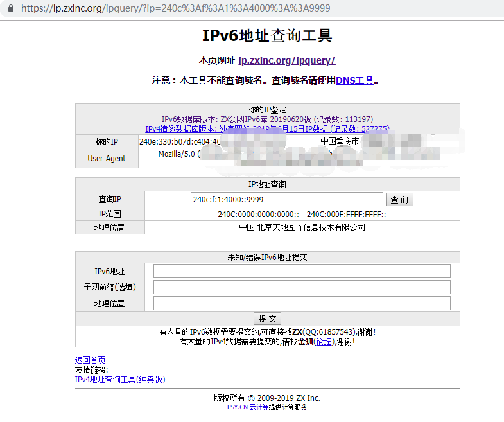This screenshot has width=504, height=422.
Task: Click the IPv6地址查询工具 page heading
Action: point(267,35)
